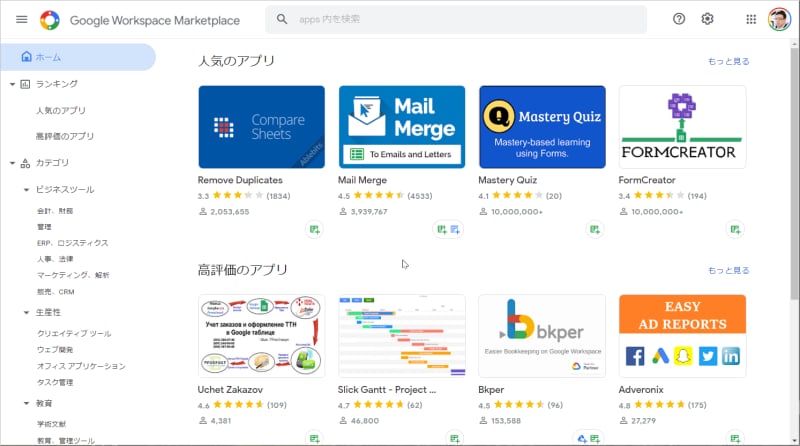
Task: Open the Google apps grid launcher
Action: point(751,19)
